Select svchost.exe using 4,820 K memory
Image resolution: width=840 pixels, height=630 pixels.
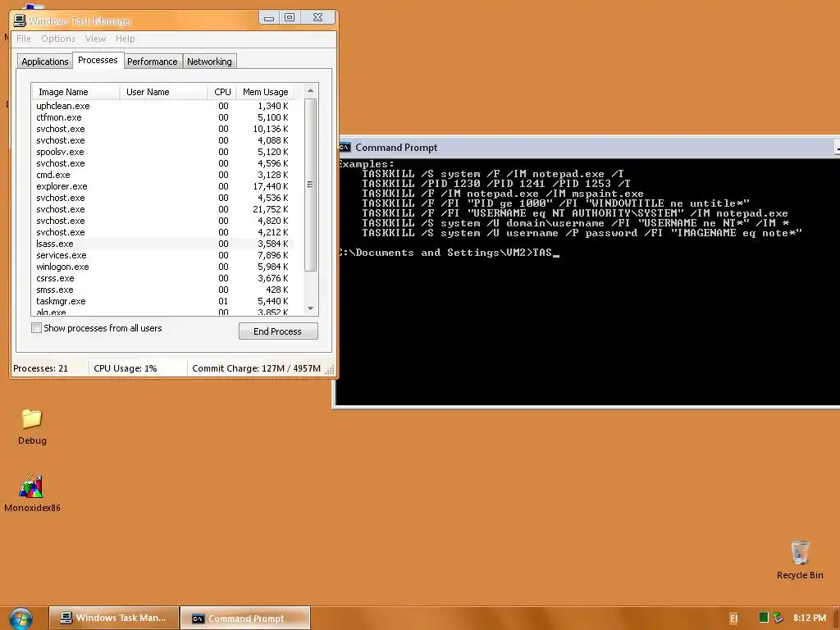(x=163, y=221)
